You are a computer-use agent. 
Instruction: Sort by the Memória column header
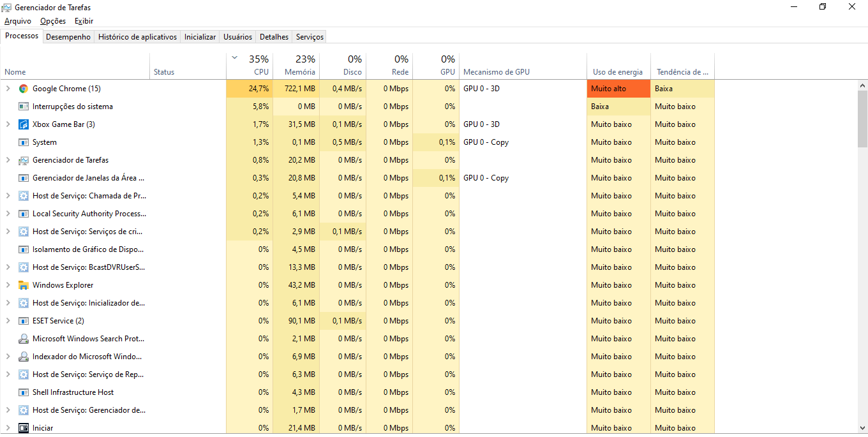296,66
